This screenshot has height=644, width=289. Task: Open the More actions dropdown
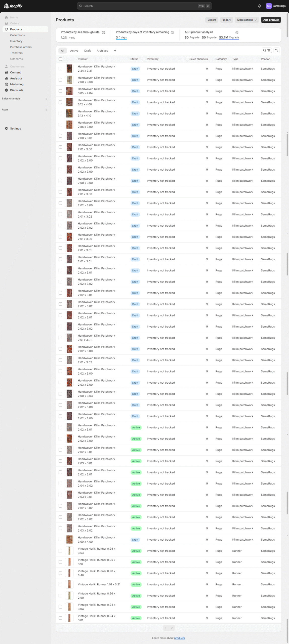247,20
